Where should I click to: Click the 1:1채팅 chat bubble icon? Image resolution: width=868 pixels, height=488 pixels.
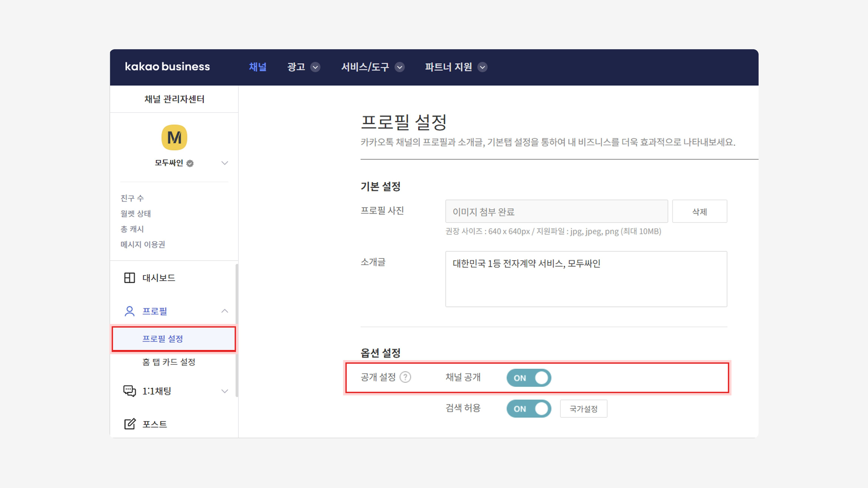pyautogui.click(x=129, y=391)
